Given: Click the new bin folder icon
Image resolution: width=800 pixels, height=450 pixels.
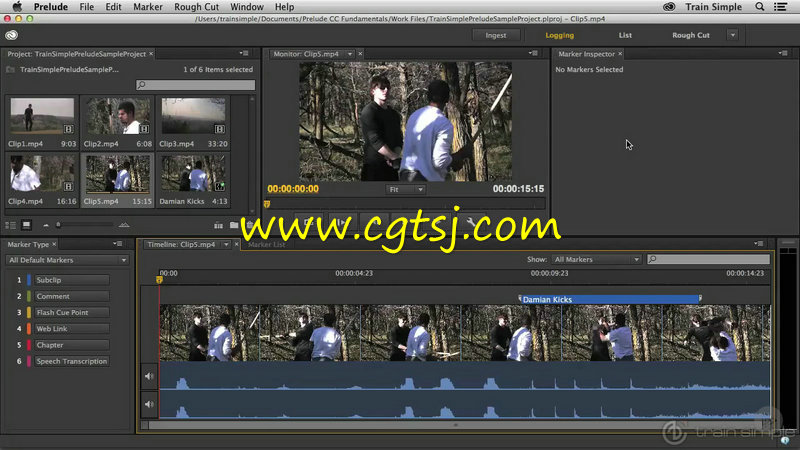Looking at the screenshot, I should (234, 225).
